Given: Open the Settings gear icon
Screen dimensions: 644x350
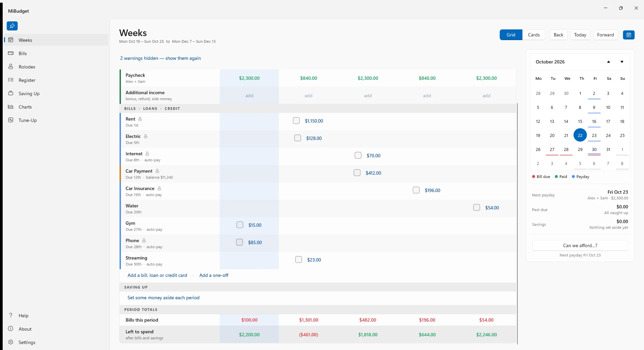Looking at the screenshot, I should pyautogui.click(x=11, y=342).
